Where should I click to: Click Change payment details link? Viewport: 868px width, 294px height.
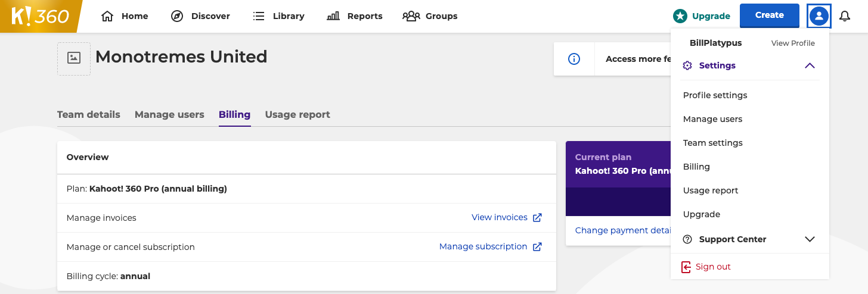[x=623, y=230]
